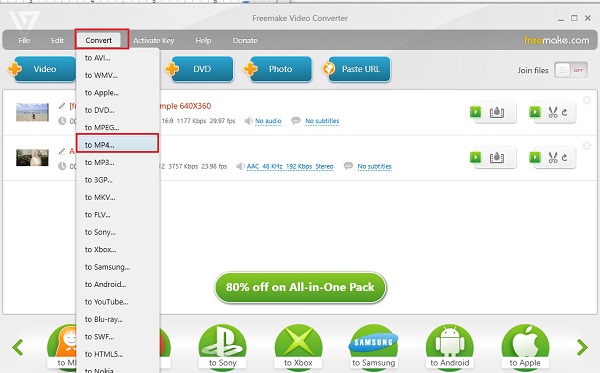Choose 'to Blu-ray...' menu entry
Viewport: 600px width, 373px height.
pyautogui.click(x=117, y=319)
